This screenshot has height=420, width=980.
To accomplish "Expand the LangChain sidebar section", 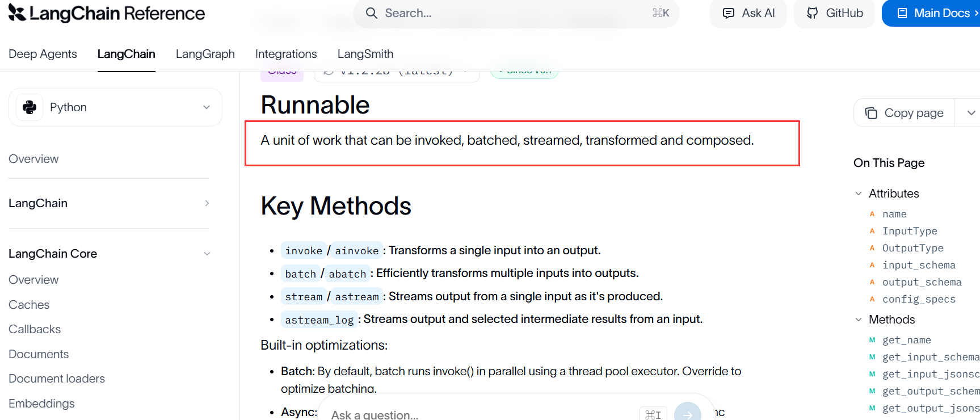I will (109, 203).
